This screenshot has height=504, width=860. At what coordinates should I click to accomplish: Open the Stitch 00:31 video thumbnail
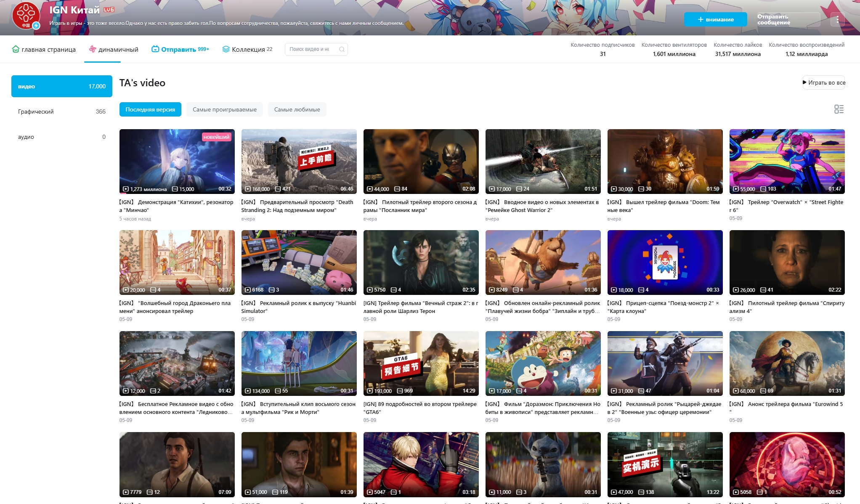(x=543, y=464)
